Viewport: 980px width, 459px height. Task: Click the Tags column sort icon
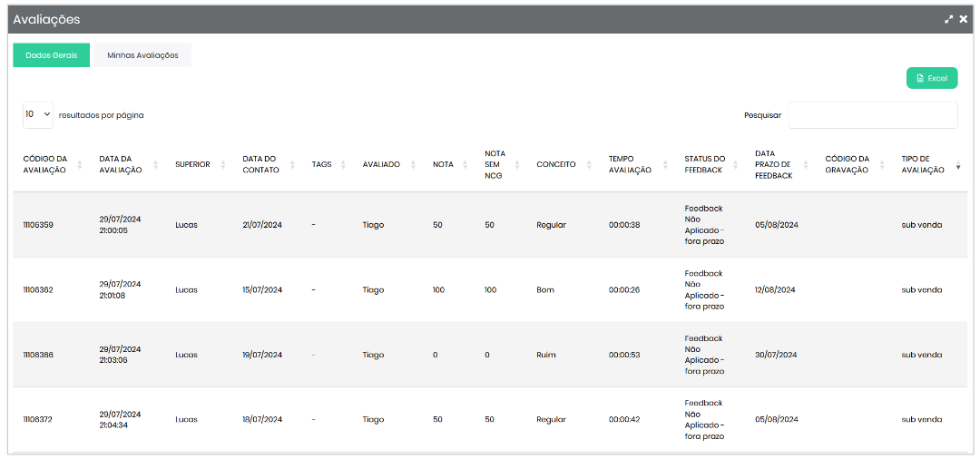(344, 165)
